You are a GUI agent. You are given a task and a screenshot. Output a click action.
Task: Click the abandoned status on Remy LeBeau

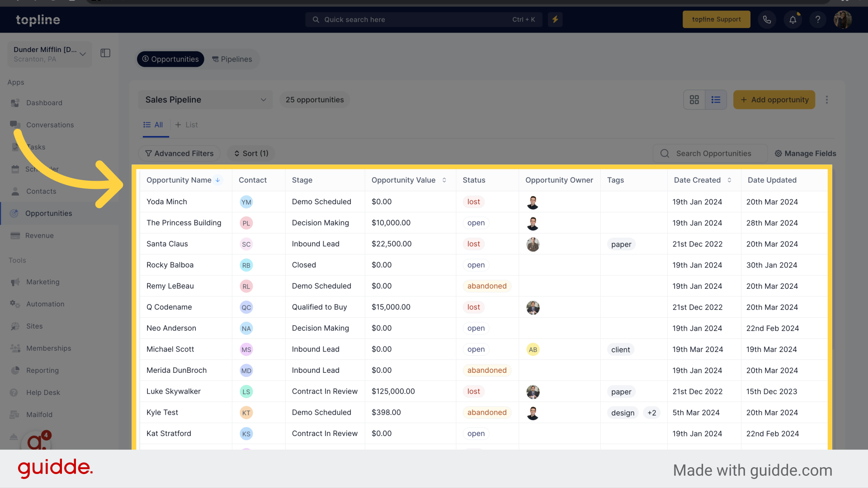487,286
